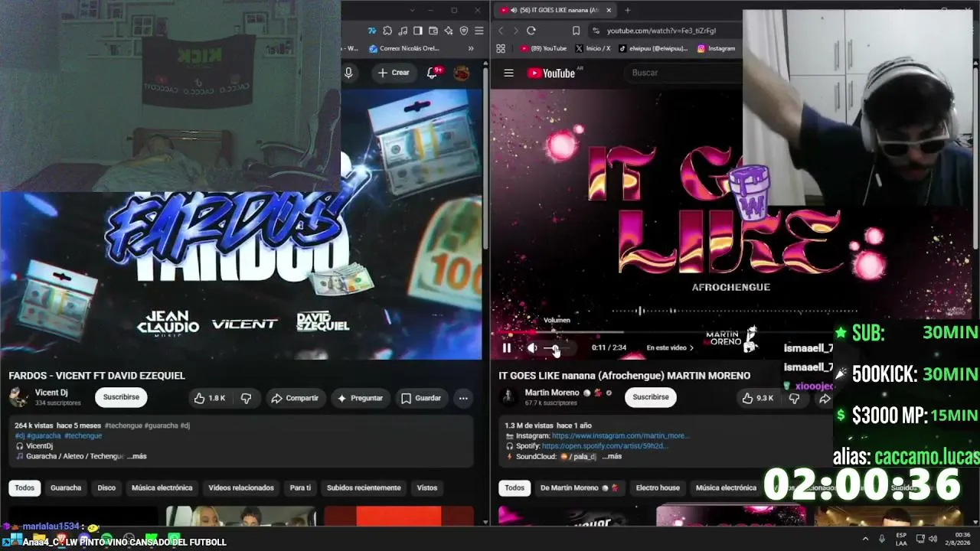The height and width of the screenshot is (551, 980).
Task: Select the Videos relacionados chip in left window
Action: click(241, 487)
